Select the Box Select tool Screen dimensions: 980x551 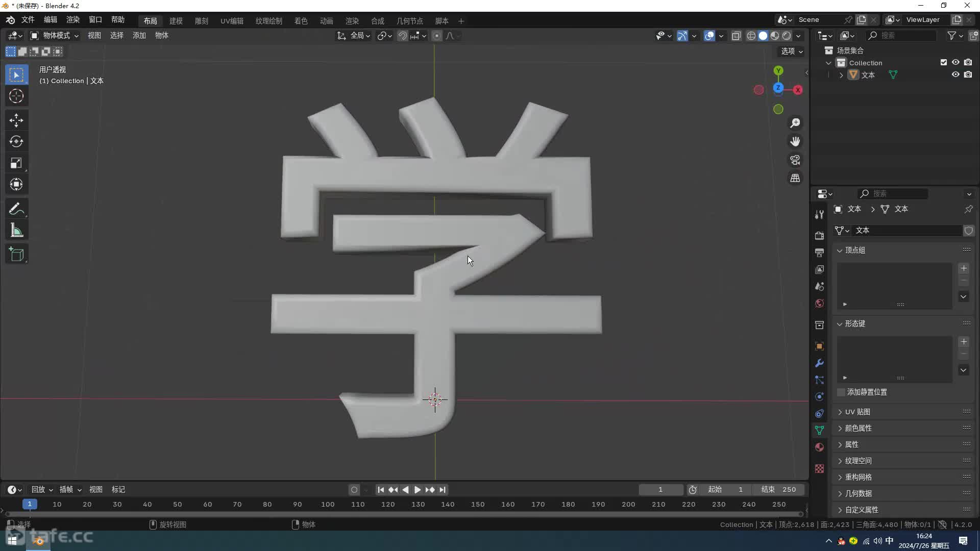[x=16, y=75]
